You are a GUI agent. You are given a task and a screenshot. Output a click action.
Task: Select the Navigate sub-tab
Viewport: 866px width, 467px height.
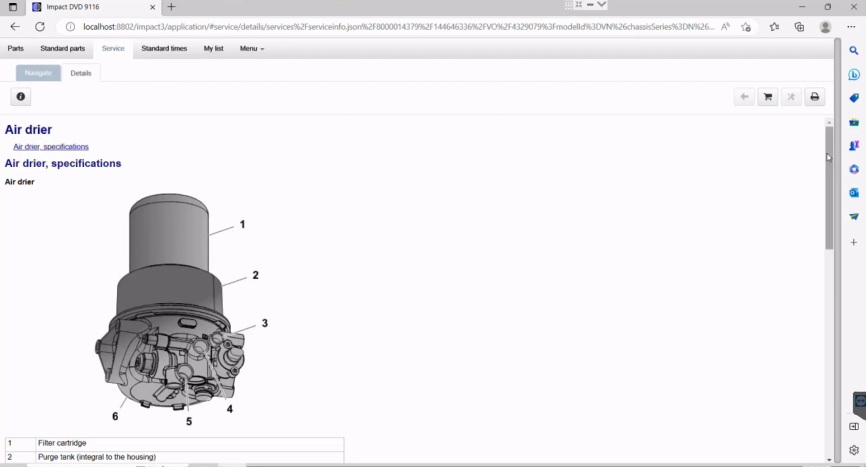tap(38, 73)
